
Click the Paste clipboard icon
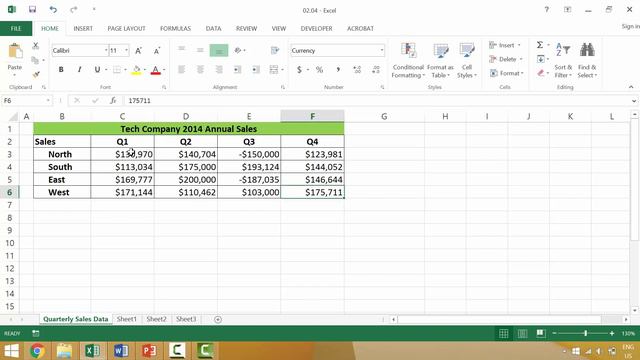[x=15, y=52]
